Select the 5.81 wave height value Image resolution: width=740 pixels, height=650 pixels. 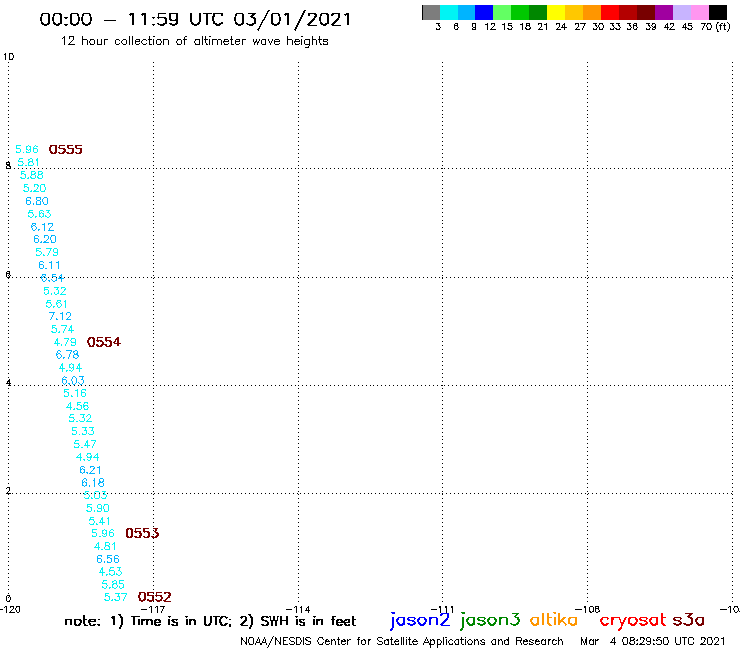[28, 163]
